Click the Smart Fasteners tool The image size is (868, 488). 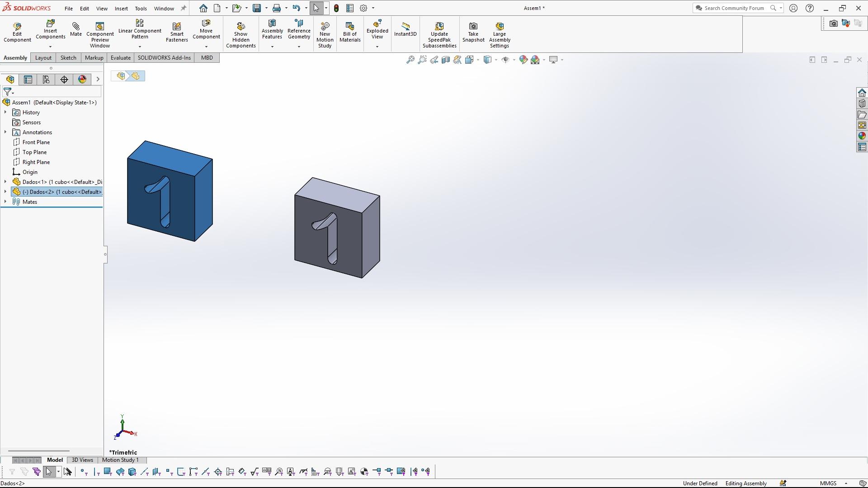pyautogui.click(x=177, y=32)
